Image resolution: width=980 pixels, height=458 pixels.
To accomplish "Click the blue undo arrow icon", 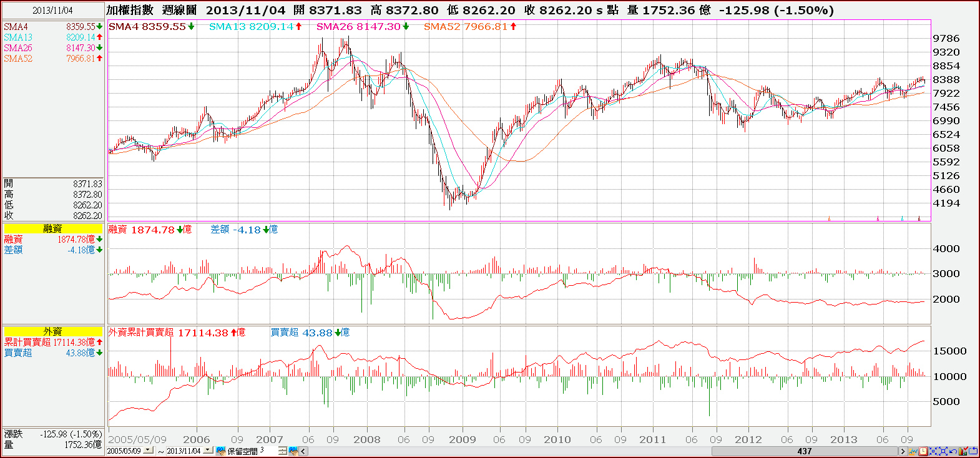I will tap(953, 451).
